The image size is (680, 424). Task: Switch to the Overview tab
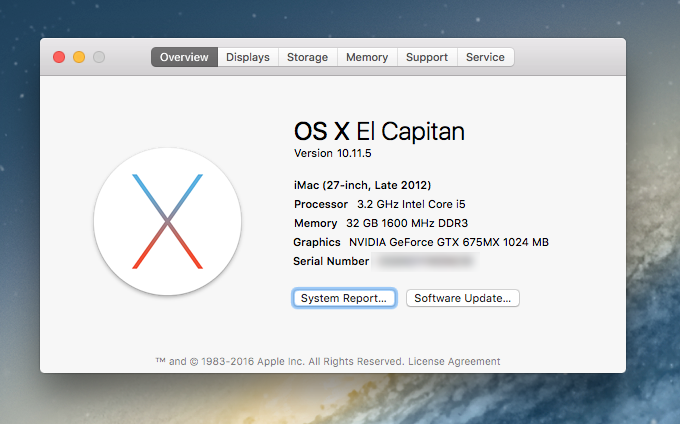tap(184, 57)
